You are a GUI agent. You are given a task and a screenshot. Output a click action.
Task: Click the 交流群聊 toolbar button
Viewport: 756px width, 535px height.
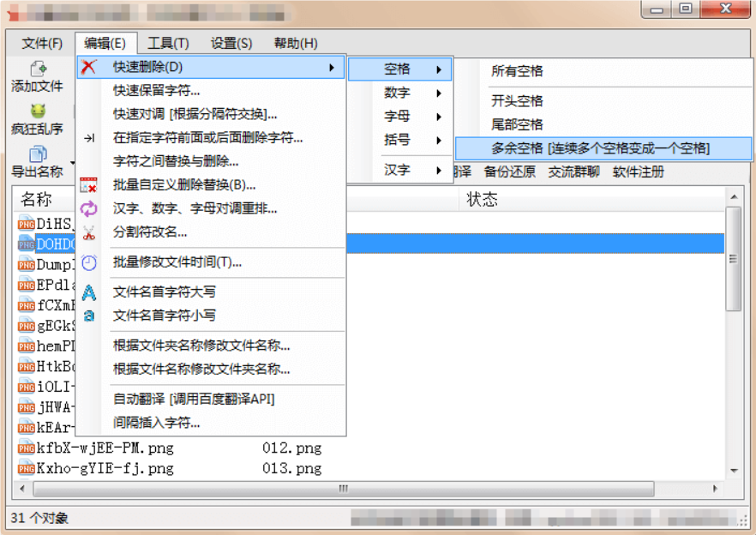click(573, 171)
